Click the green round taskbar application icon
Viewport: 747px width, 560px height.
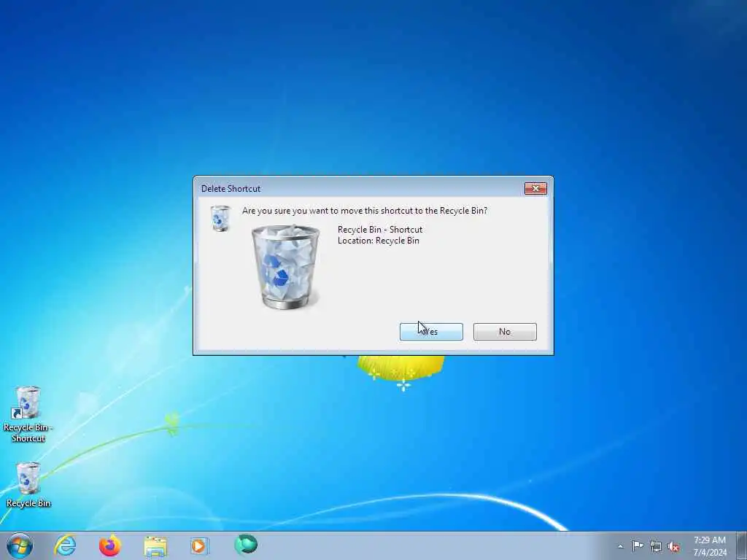[246, 545]
